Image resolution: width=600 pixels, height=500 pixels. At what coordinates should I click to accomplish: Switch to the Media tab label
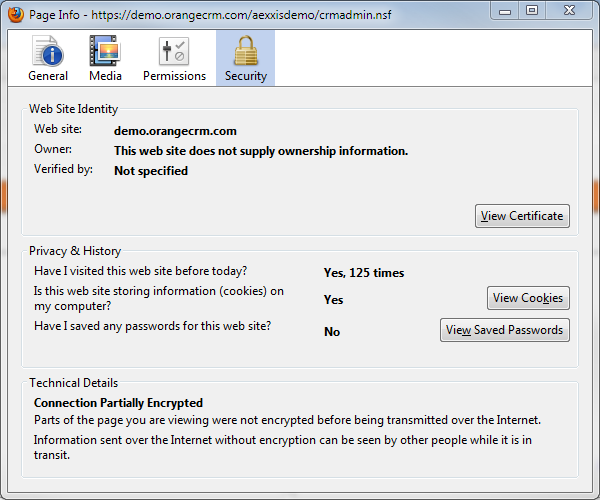[x=105, y=76]
